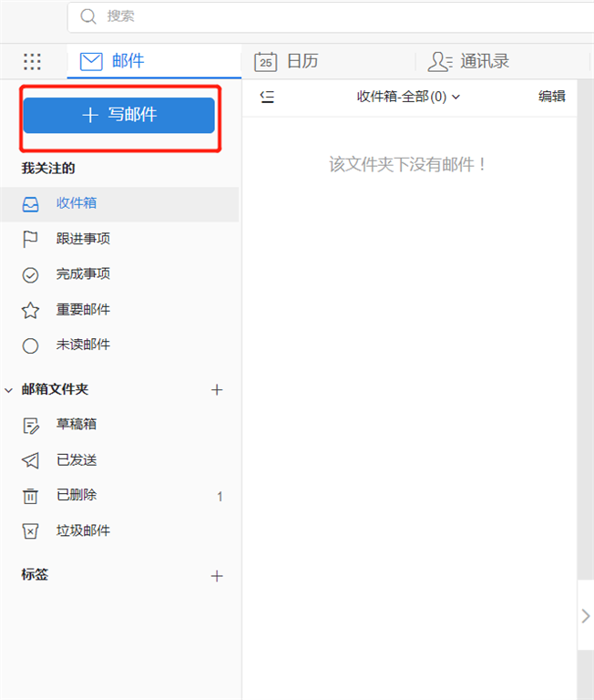Screen dimensions: 594x700
Task: Click the trash can icon
Action: click(x=30, y=496)
